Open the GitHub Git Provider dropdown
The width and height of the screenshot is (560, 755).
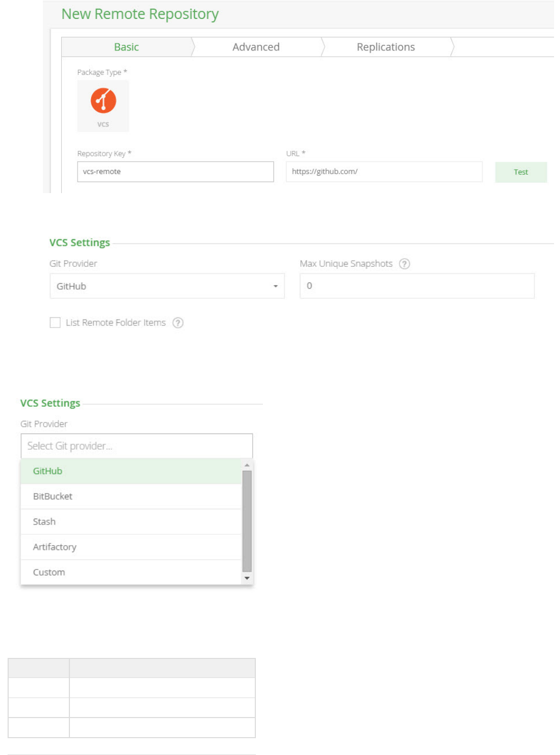pyautogui.click(x=167, y=286)
